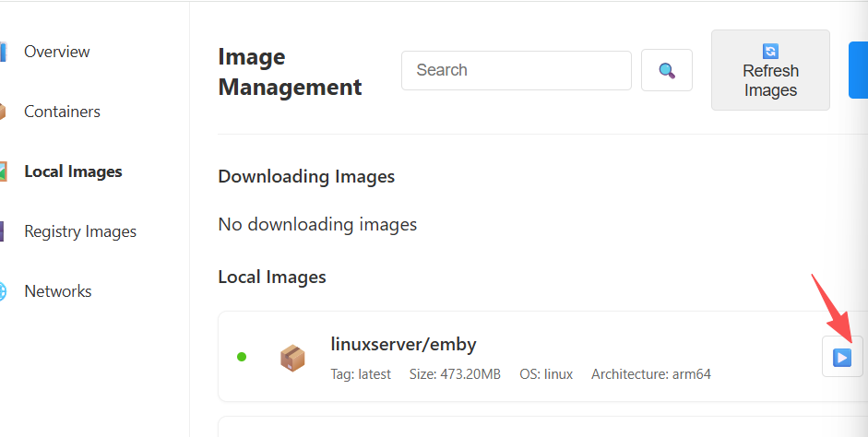Screen dimensions: 868x437
Task: Select the Local Images text in the sidebar
Action: point(73,171)
